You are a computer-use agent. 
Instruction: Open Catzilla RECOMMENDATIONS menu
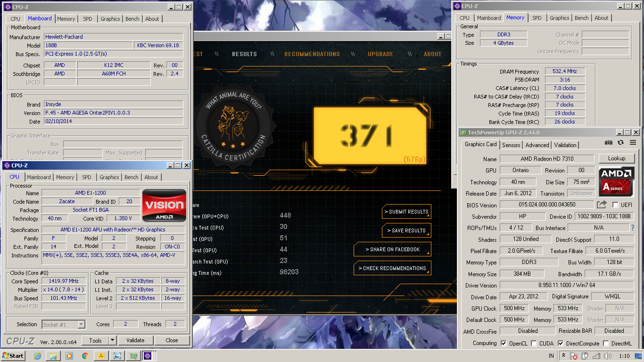(x=312, y=54)
